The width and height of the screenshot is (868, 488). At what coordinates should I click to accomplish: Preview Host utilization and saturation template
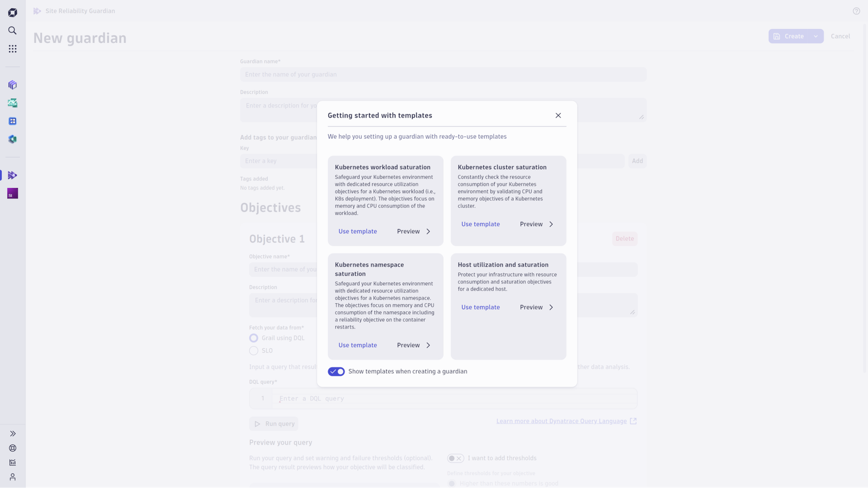click(x=537, y=307)
